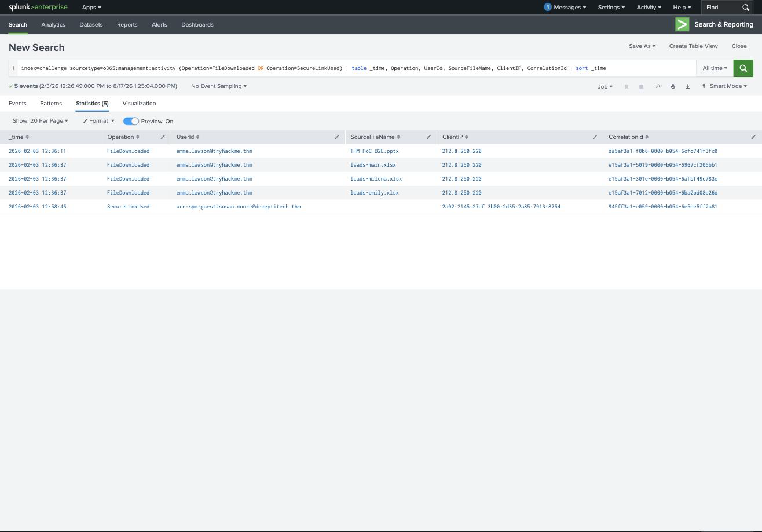762x532 pixels.
Task: Click the THM PoC B2E.pptx file name
Action: click(375, 151)
